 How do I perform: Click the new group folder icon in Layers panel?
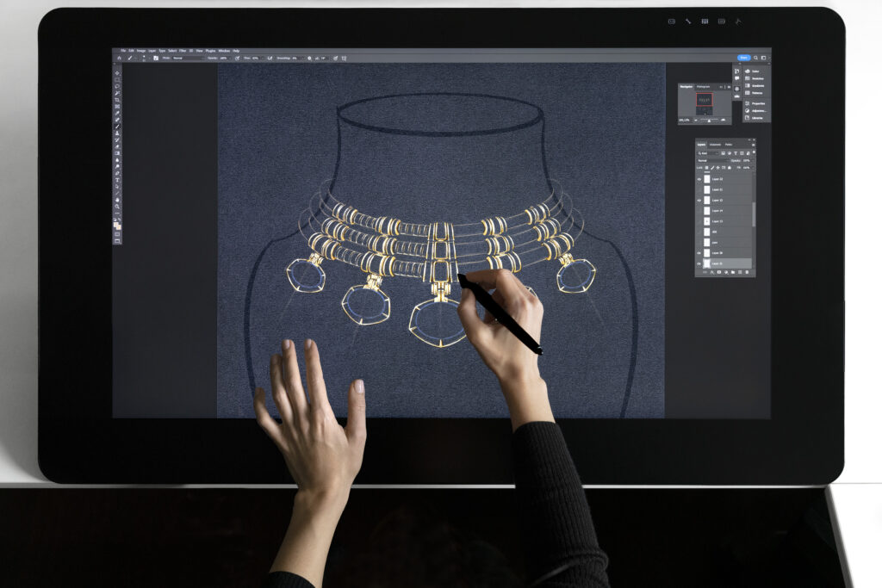tap(731, 272)
